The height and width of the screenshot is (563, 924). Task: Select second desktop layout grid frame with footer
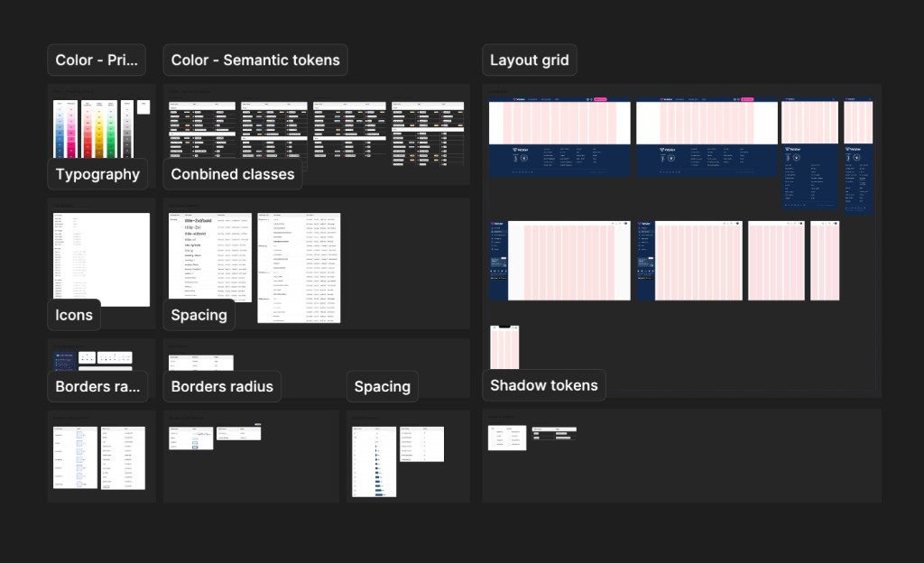click(707, 136)
